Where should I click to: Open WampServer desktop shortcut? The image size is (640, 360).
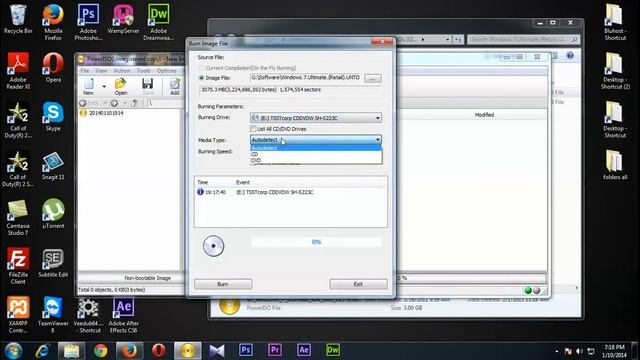(123, 19)
